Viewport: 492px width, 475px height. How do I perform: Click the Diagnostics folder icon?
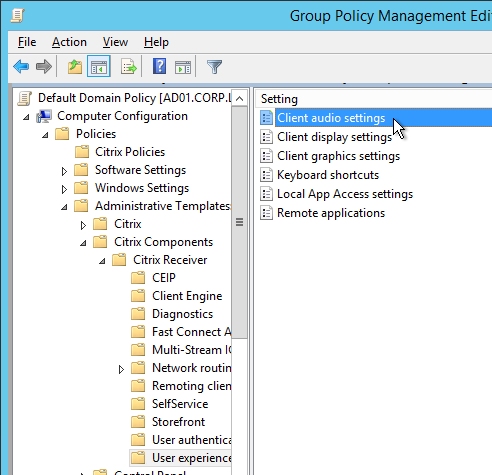138,314
